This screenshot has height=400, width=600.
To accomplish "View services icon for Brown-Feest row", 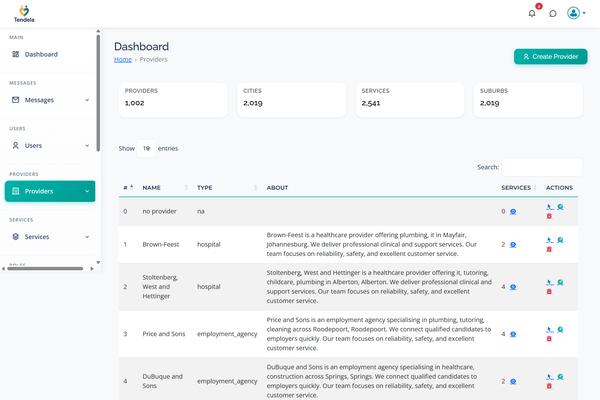I will [513, 244].
